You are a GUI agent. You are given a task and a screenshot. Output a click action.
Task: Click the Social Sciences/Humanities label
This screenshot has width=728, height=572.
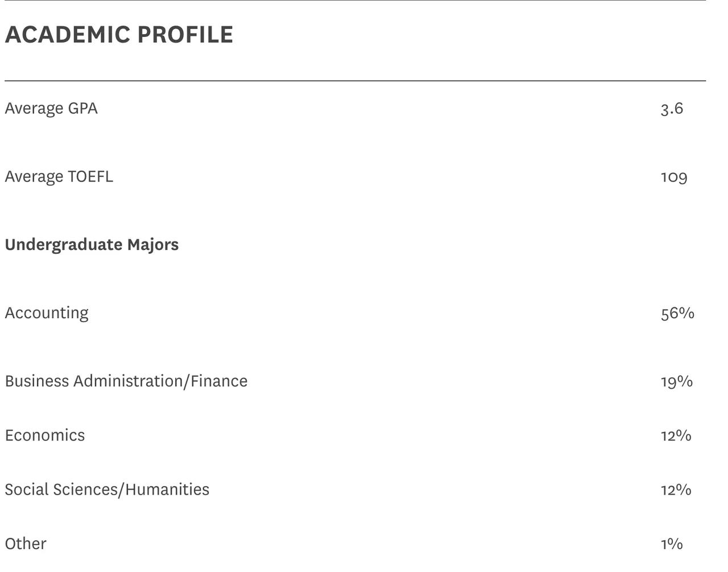click(x=107, y=489)
